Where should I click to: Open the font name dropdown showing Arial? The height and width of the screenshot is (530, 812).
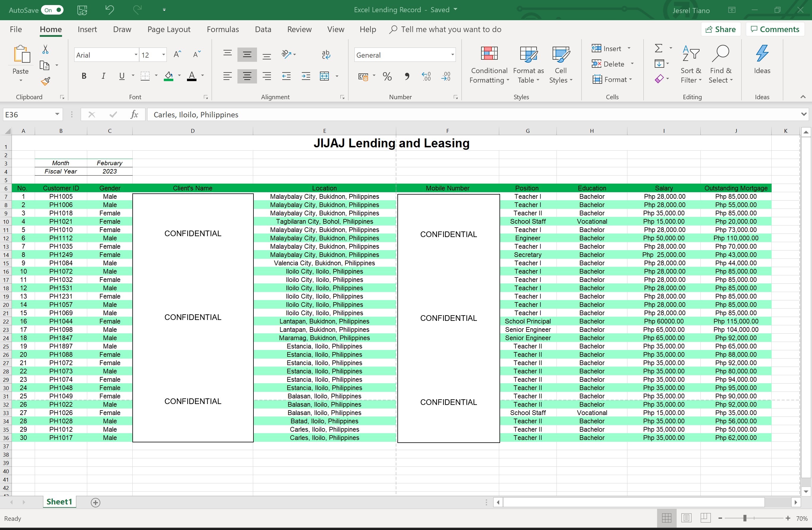pos(135,55)
